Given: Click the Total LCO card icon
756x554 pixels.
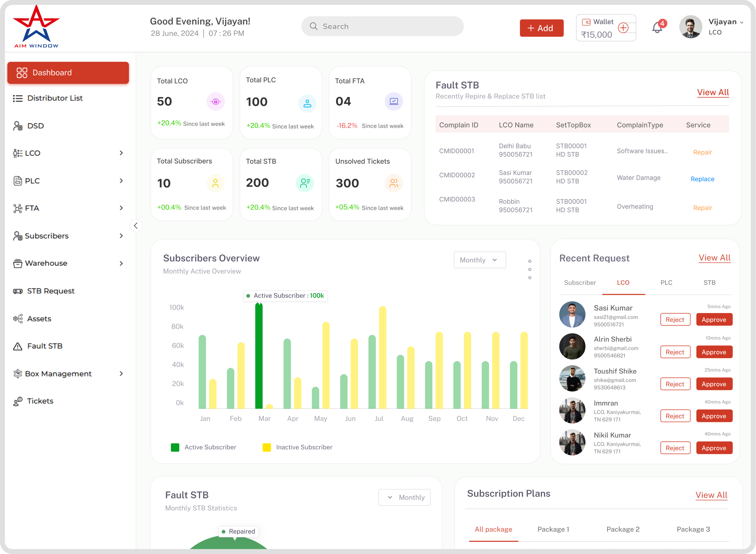Looking at the screenshot, I should pyautogui.click(x=215, y=102).
